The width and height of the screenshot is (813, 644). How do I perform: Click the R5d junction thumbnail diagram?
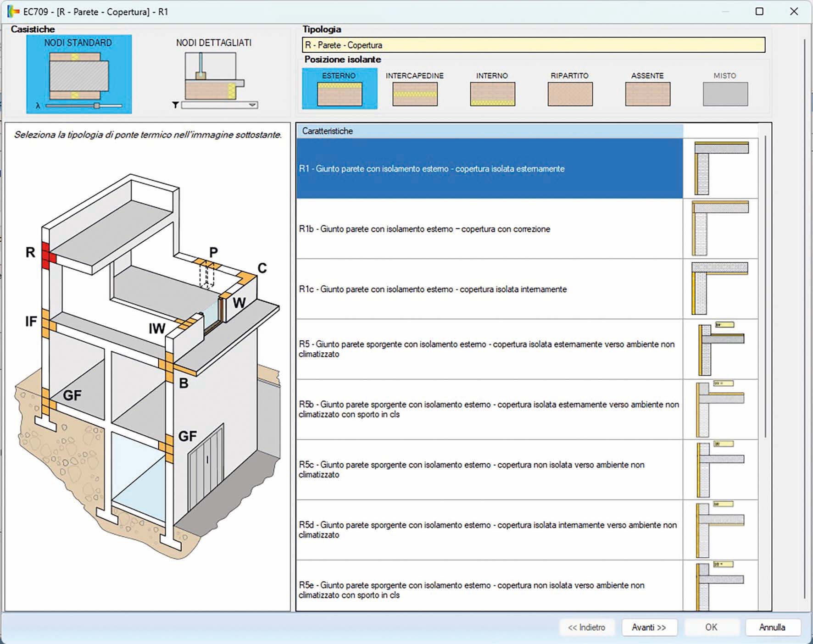point(720,530)
